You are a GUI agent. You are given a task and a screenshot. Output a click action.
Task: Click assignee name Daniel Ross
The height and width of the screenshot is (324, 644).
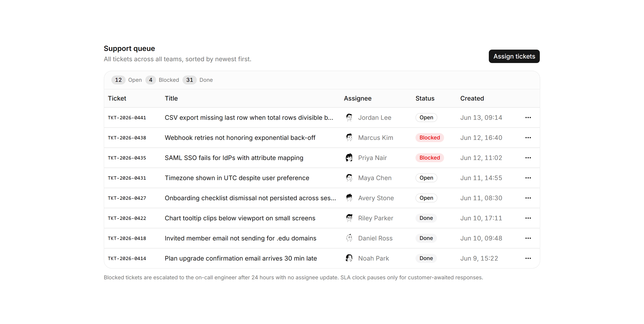[x=375, y=238]
